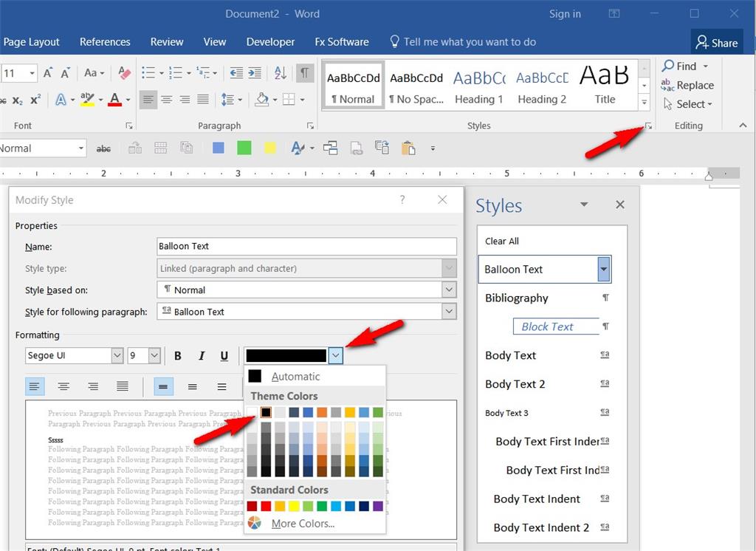Open the References tab

point(105,42)
